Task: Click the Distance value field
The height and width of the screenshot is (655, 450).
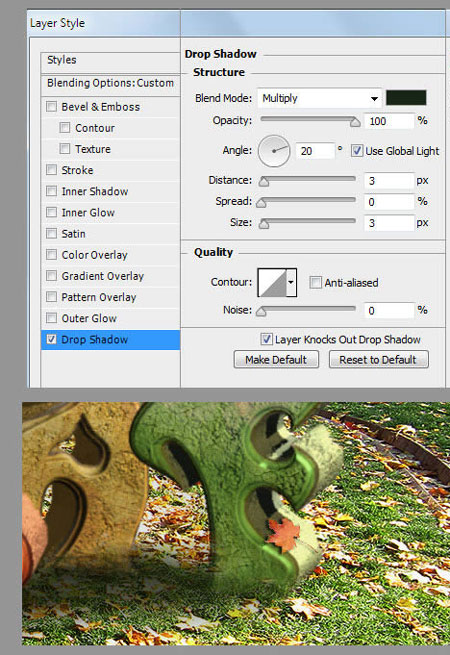Action: pos(389,180)
